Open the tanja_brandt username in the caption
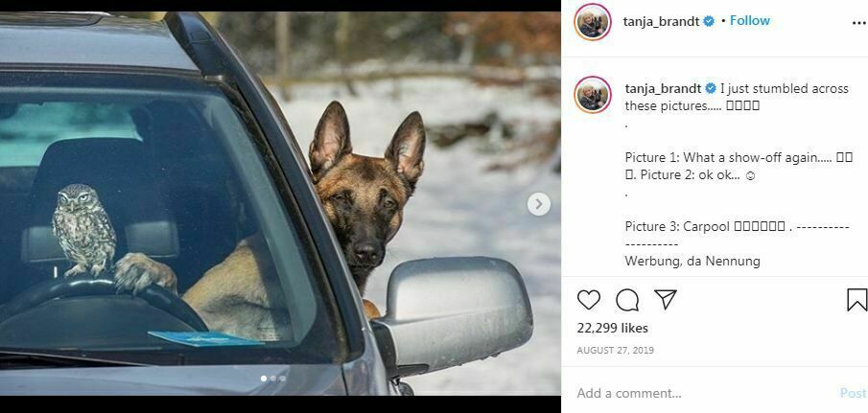The width and height of the screenshot is (868, 413). click(x=663, y=88)
